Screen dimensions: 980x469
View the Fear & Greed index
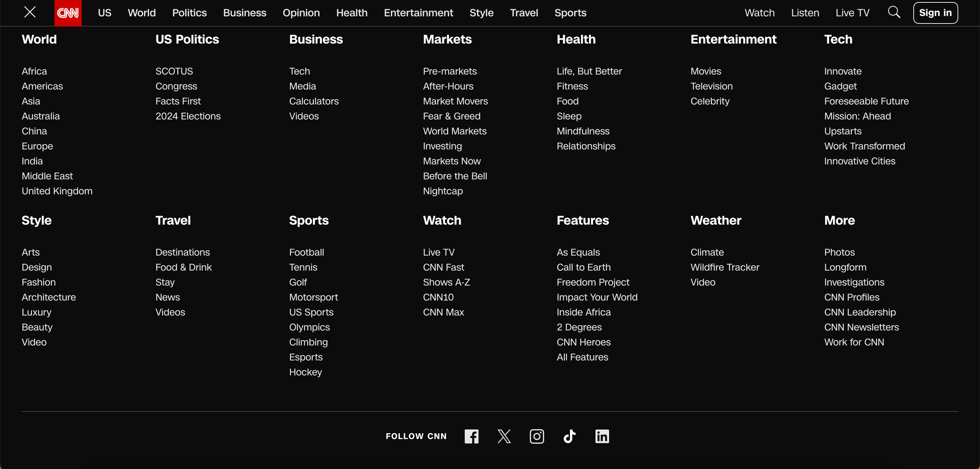click(452, 116)
